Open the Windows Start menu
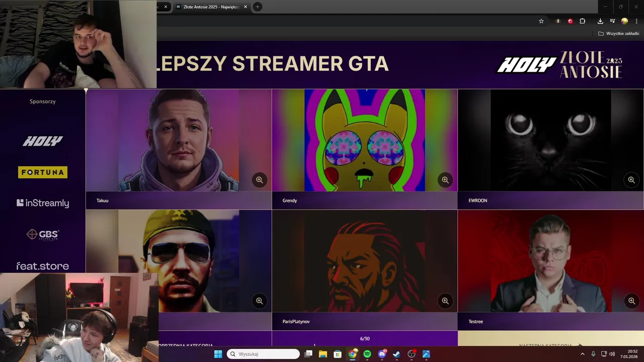Viewport: 644px width, 362px height. click(x=218, y=354)
